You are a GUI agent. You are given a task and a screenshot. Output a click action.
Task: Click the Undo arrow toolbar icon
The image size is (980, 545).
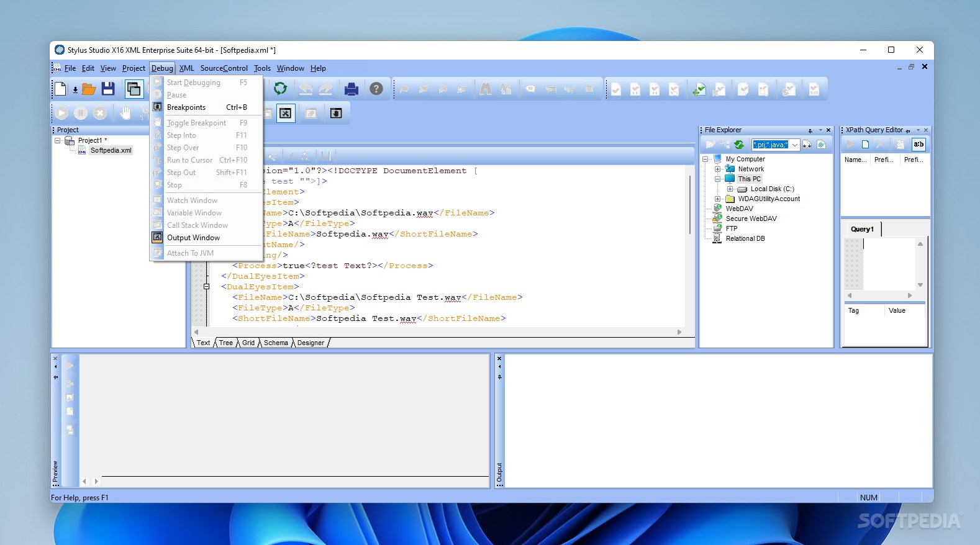coord(306,89)
